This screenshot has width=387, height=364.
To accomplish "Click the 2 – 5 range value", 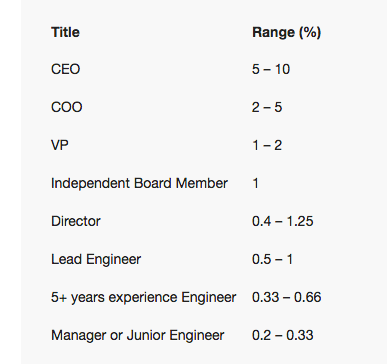I will pos(267,107).
